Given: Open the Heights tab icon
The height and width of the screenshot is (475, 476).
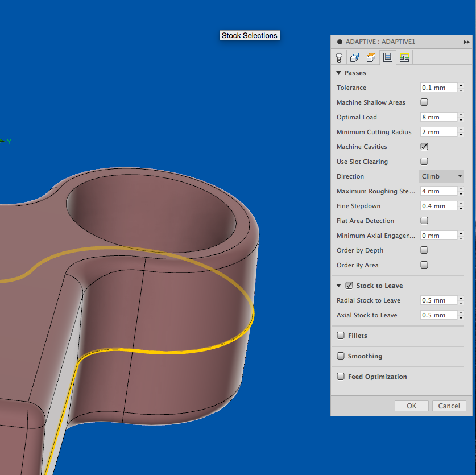Looking at the screenshot, I should coord(371,57).
